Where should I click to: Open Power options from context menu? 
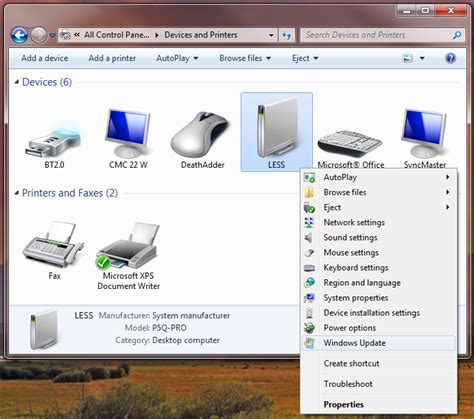pyautogui.click(x=378, y=328)
